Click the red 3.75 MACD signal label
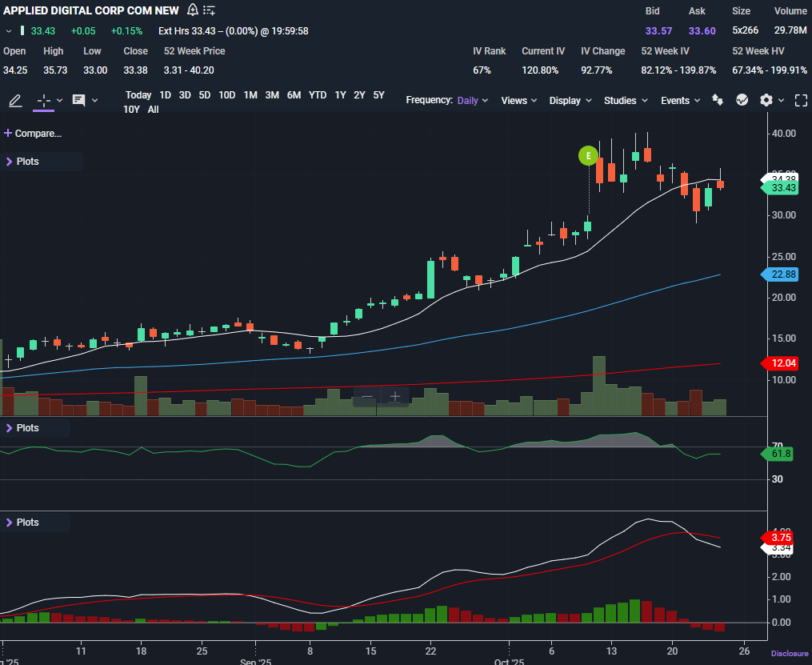The height and width of the screenshot is (665, 812). coord(777,537)
